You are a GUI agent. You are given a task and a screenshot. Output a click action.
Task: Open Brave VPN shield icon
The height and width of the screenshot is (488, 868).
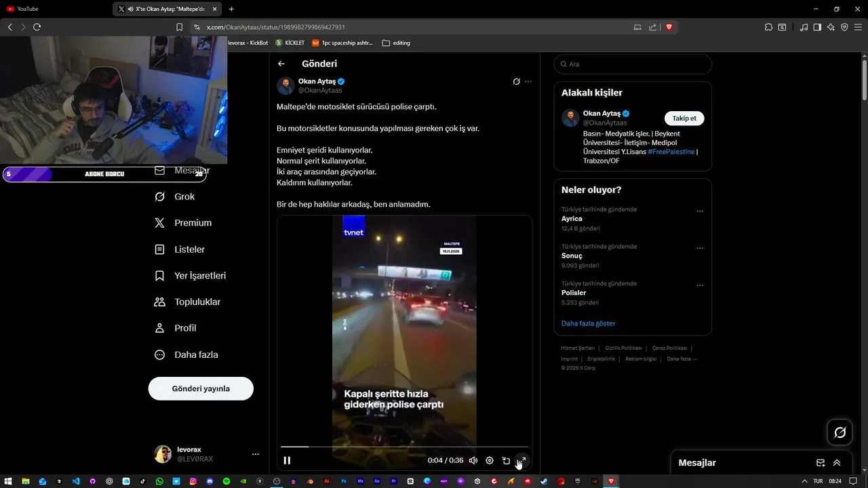pyautogui.click(x=844, y=27)
